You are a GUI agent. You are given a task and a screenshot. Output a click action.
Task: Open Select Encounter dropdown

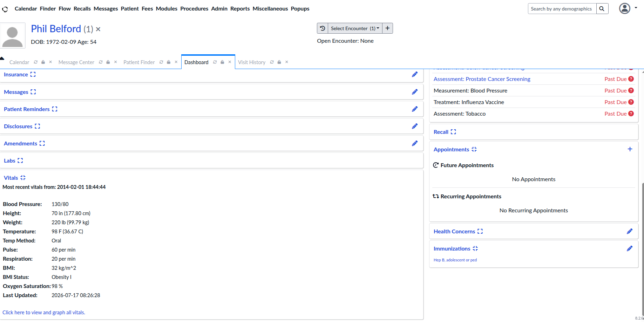coord(355,28)
